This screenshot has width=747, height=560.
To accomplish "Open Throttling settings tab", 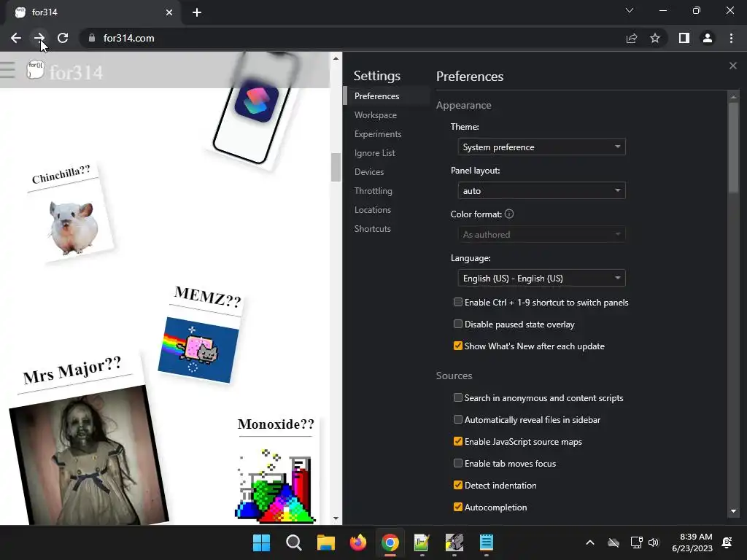I will [x=373, y=191].
